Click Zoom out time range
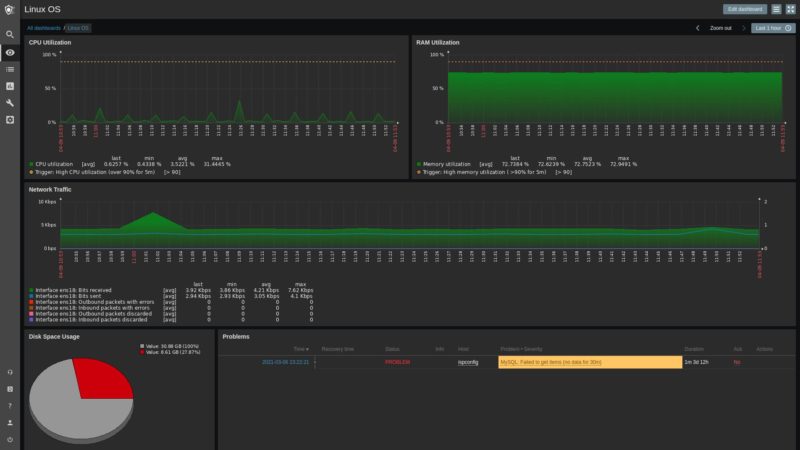 [x=721, y=28]
